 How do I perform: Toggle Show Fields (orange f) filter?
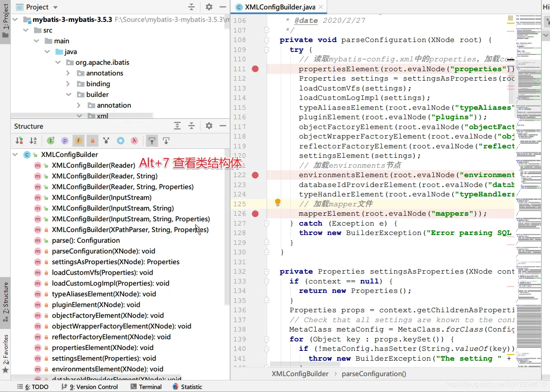click(79, 140)
